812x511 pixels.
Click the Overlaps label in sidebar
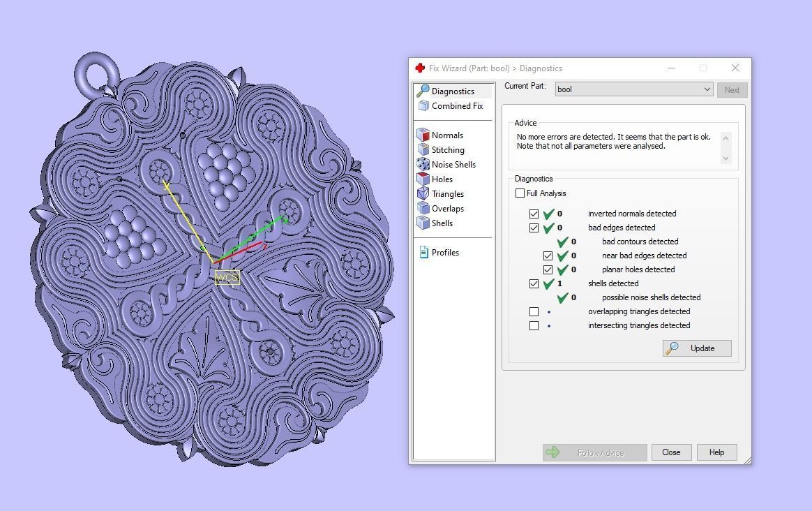pos(448,208)
